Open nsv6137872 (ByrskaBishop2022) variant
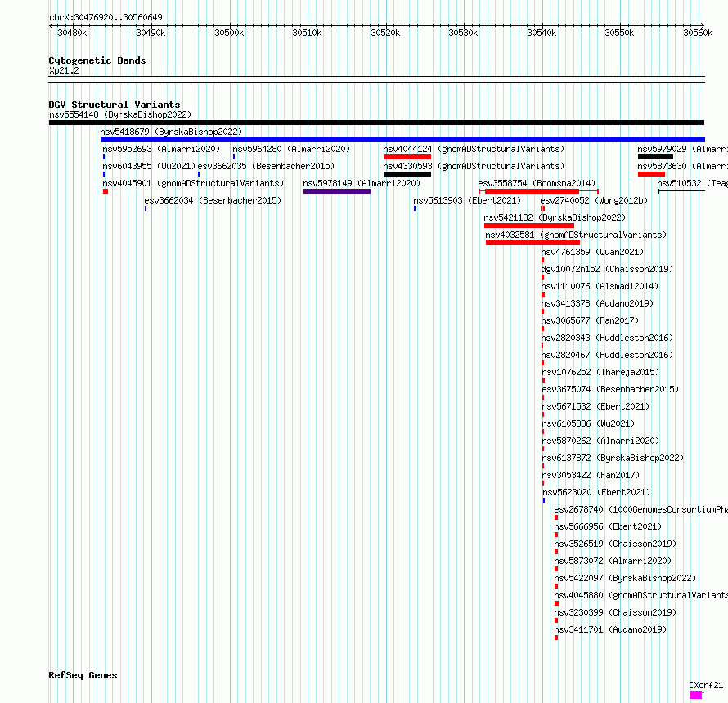728x703 pixels. pyautogui.click(x=613, y=458)
